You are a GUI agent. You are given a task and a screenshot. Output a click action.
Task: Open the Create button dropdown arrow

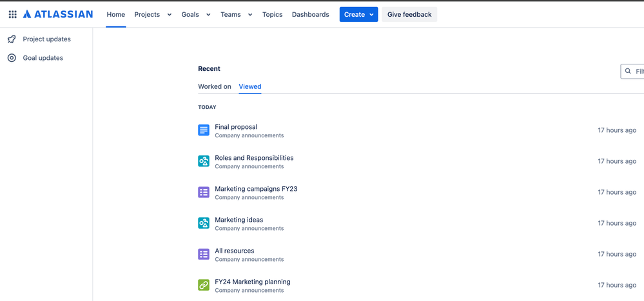click(x=371, y=15)
